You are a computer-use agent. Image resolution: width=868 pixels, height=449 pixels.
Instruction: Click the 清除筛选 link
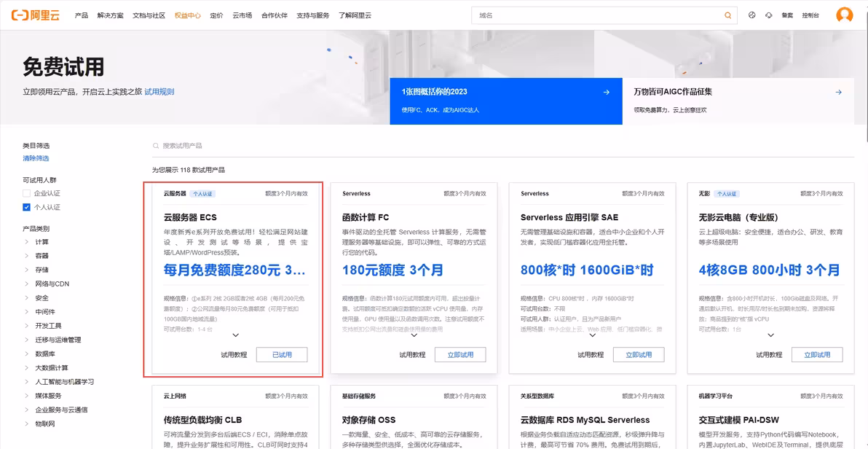[x=36, y=159]
